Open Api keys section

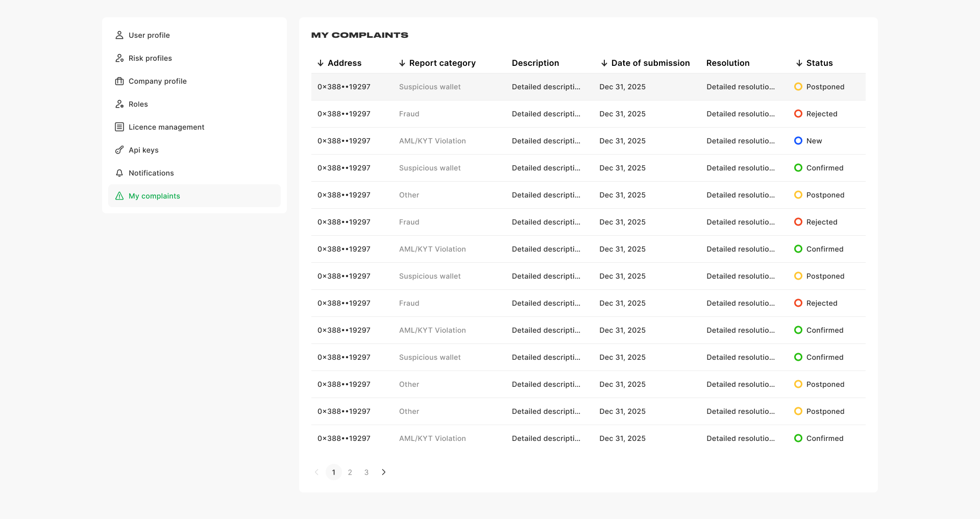[x=194, y=150]
